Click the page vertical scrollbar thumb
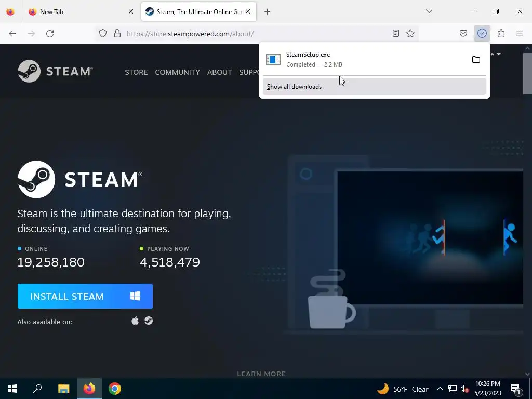Image resolution: width=532 pixels, height=399 pixels. tap(527, 73)
